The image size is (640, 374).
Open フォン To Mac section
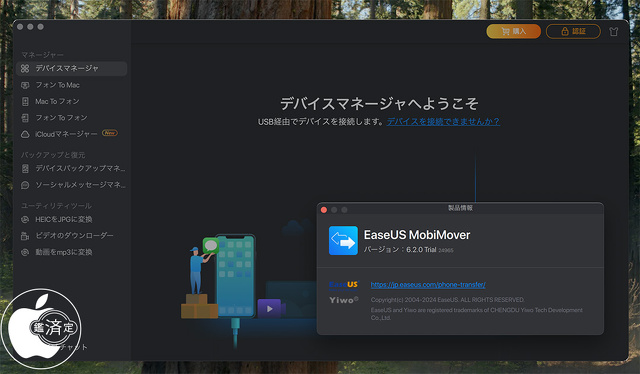click(x=71, y=85)
